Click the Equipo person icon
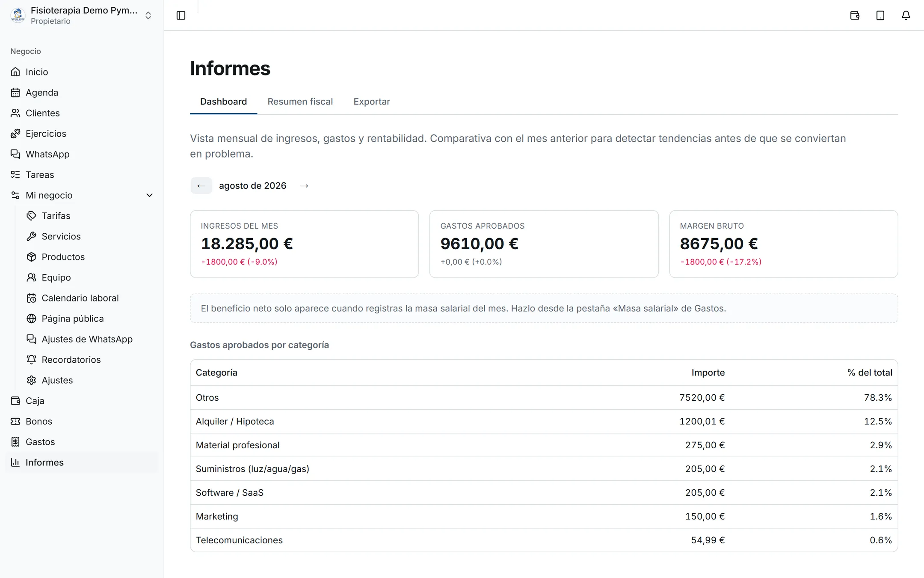Screen dimensions: 924x578 (x=31, y=277)
